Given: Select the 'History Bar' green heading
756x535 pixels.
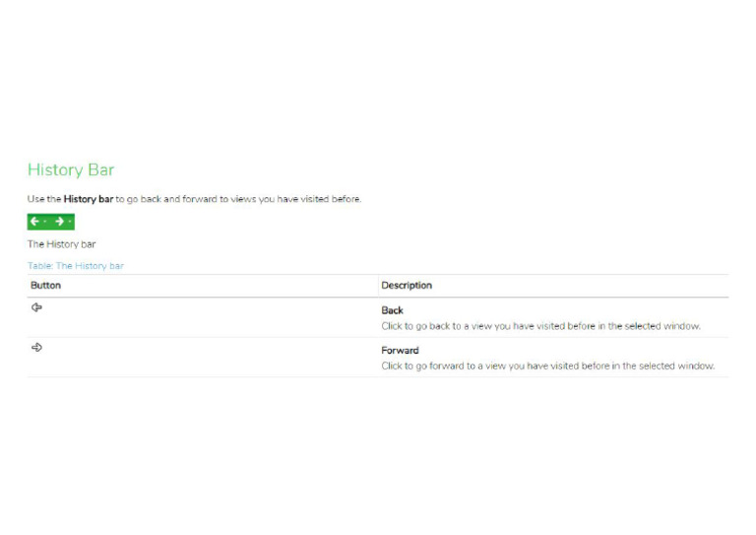Looking at the screenshot, I should 71,169.
